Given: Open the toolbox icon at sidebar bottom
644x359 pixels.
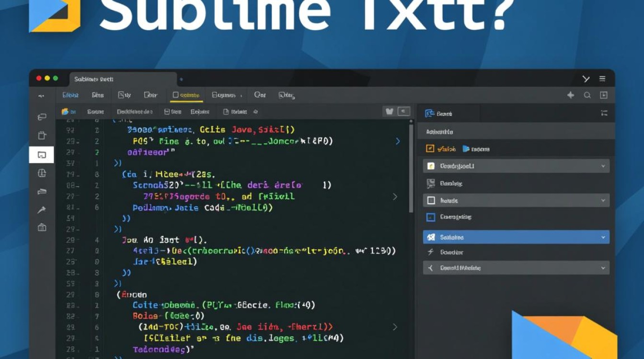Looking at the screenshot, I should 41,228.
